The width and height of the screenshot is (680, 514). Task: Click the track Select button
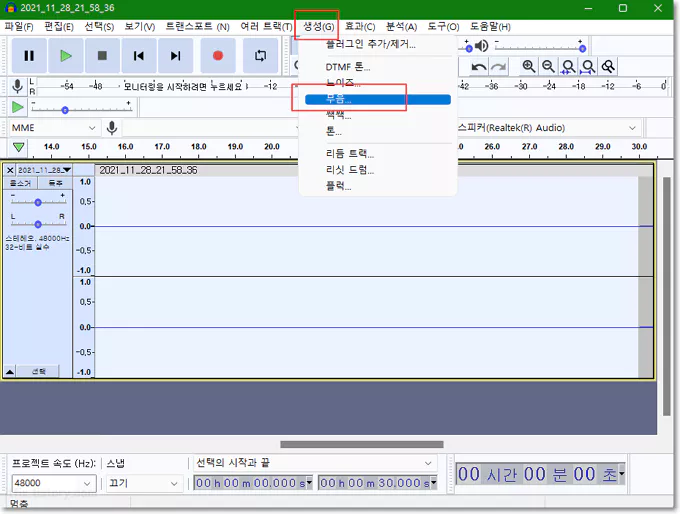(x=39, y=371)
